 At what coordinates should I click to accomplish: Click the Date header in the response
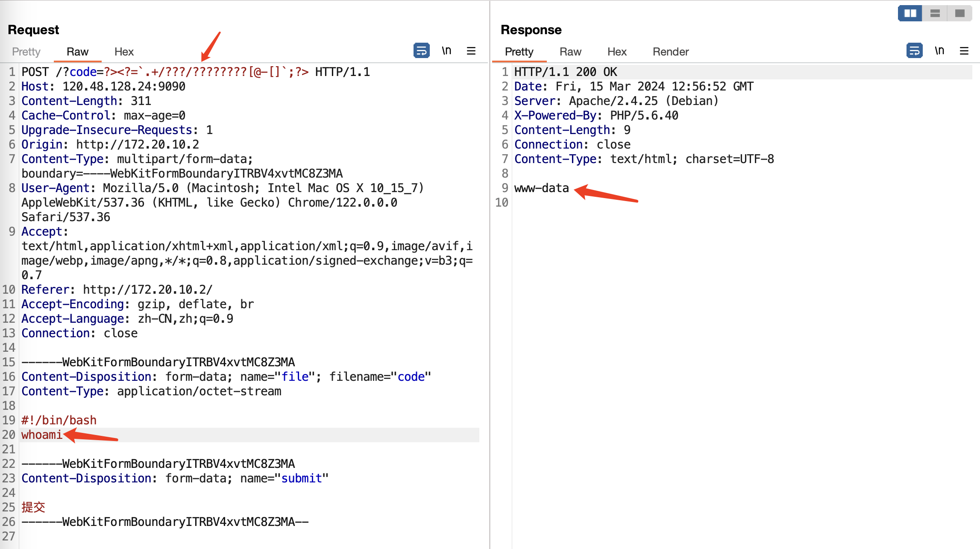(634, 86)
